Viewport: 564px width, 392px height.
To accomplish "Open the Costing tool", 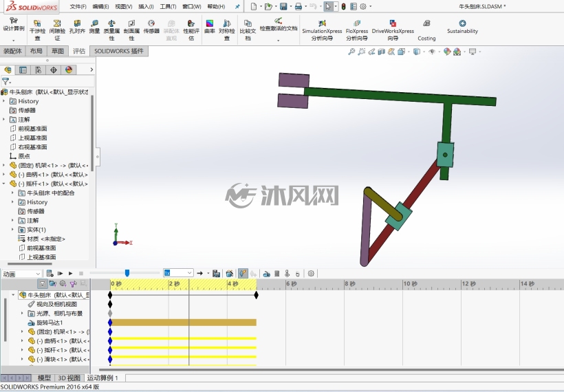I will tap(426, 30).
